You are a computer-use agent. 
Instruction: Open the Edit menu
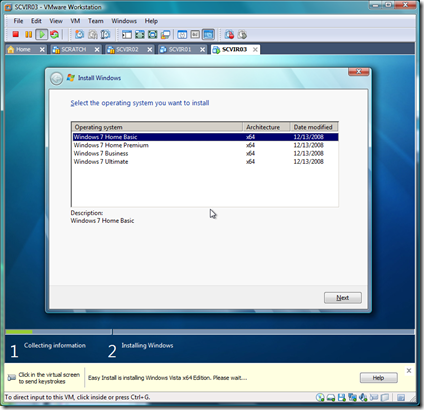click(36, 21)
